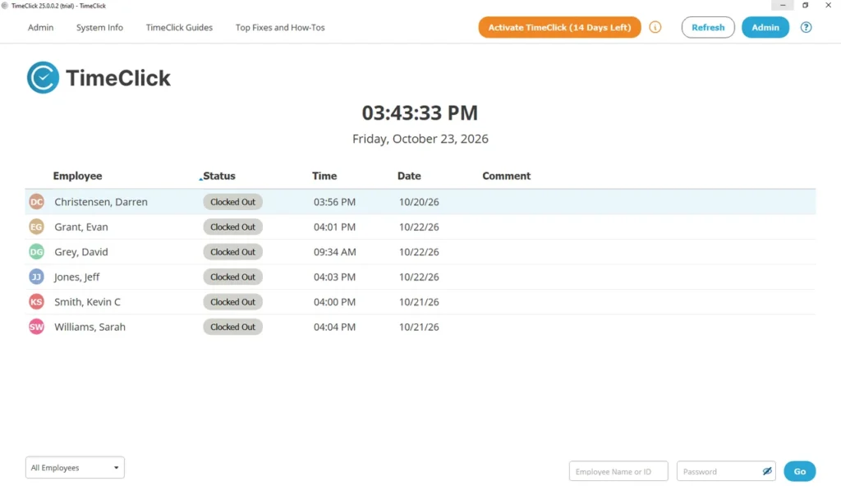Click the 09:34 AM time cell

tap(335, 252)
